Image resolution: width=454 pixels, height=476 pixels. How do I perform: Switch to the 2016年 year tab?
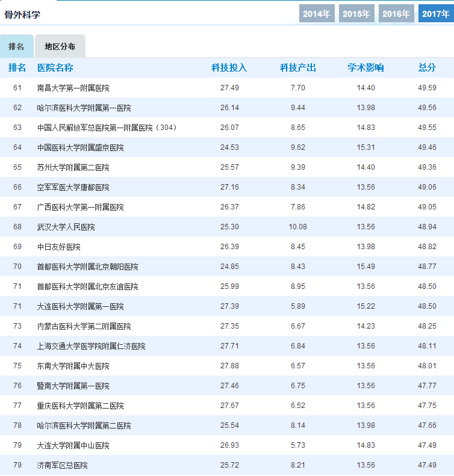pos(396,13)
